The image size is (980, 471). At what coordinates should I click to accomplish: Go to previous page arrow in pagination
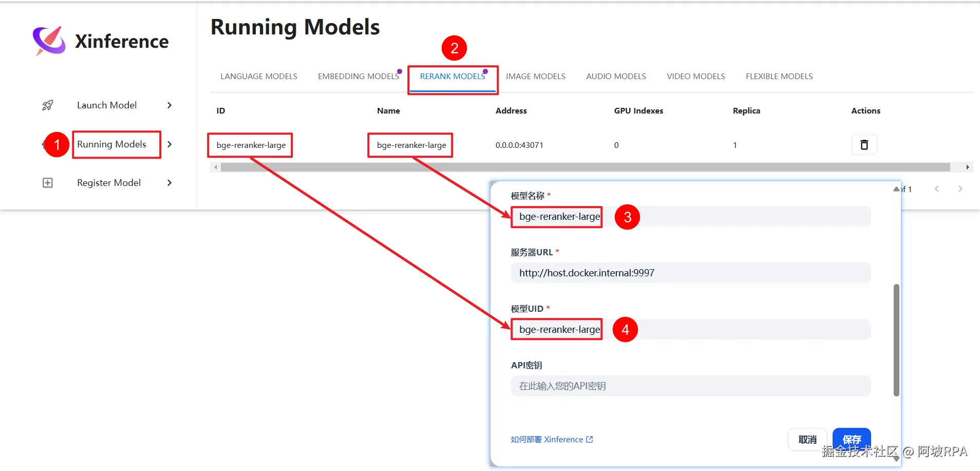(x=937, y=189)
